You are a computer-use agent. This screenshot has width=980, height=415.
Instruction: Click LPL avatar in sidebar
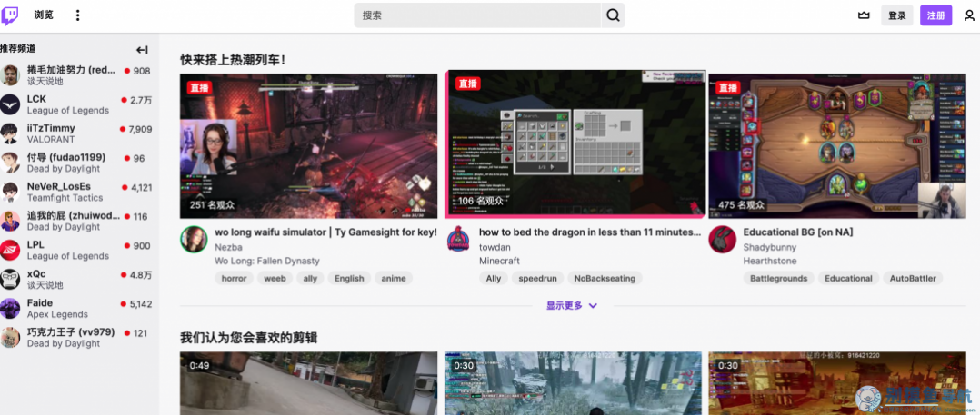pos(10,250)
